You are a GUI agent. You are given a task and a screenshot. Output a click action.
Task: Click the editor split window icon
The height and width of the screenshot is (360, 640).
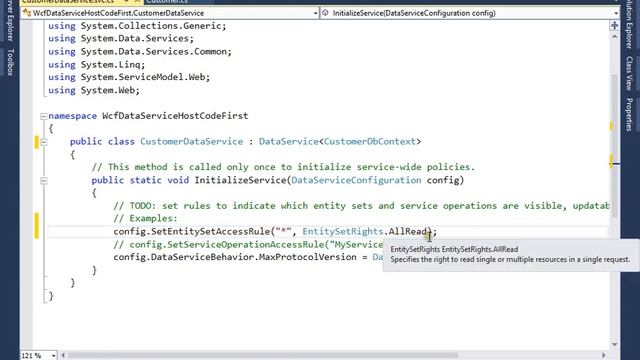[614, 26]
